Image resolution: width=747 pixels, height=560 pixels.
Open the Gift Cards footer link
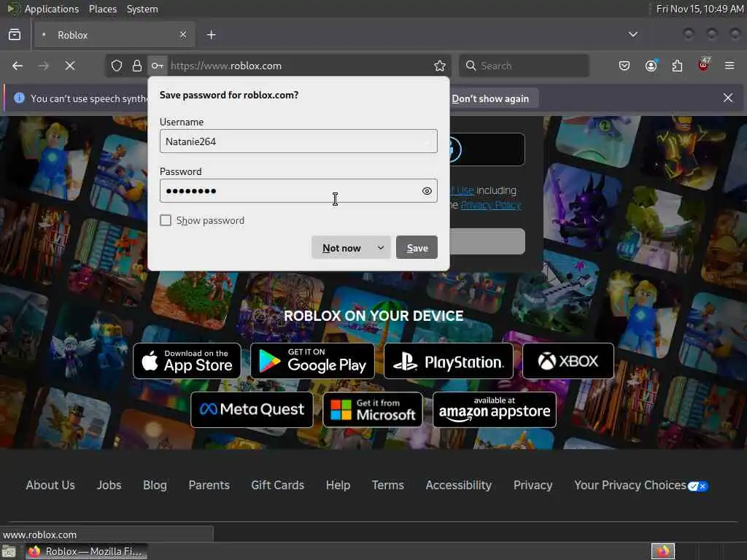point(278,485)
